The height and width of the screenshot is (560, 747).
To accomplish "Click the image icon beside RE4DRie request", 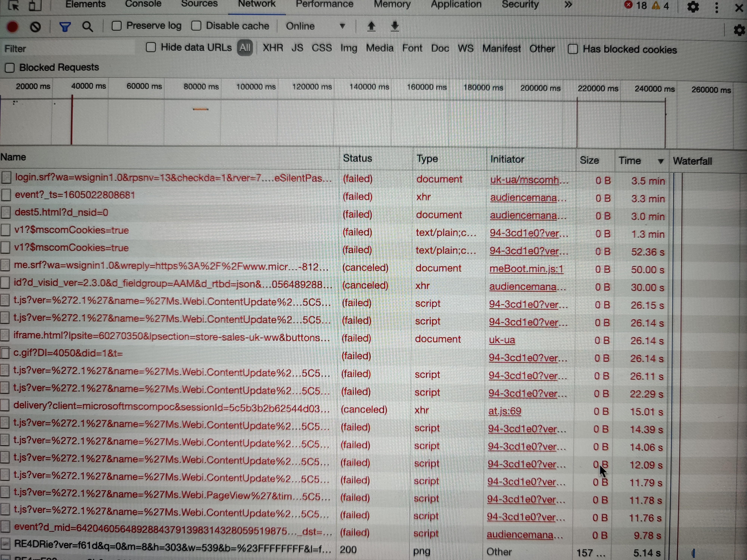I will [x=5, y=543].
